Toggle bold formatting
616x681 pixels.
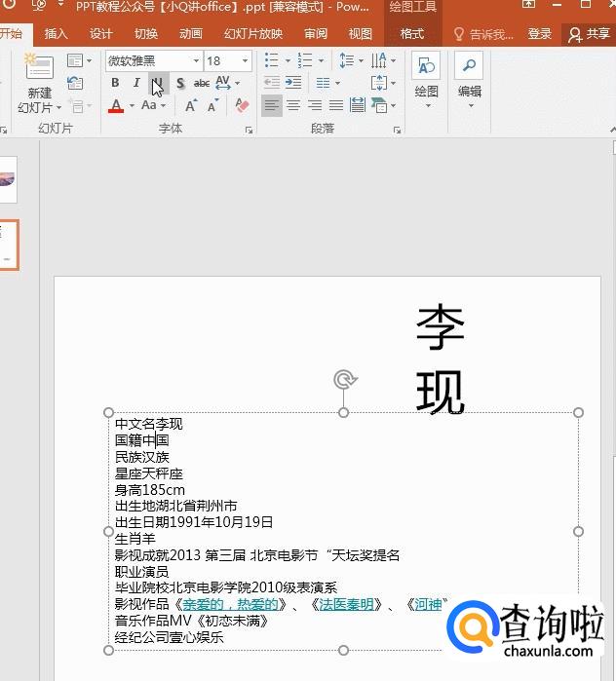(115, 84)
